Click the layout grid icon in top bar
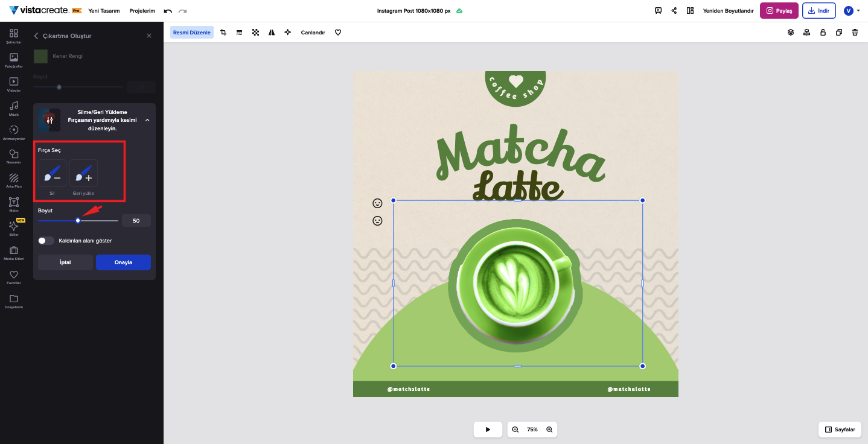This screenshot has width=868, height=444. (x=690, y=11)
